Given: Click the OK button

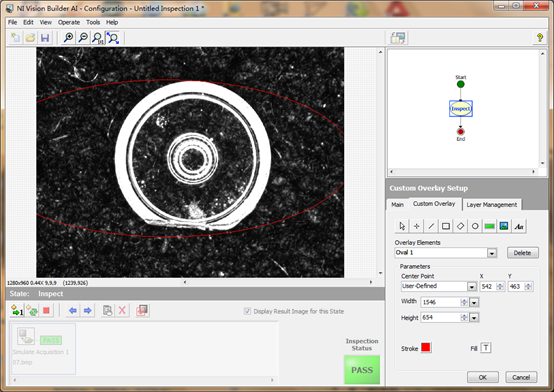Looking at the screenshot, I should point(483,377).
